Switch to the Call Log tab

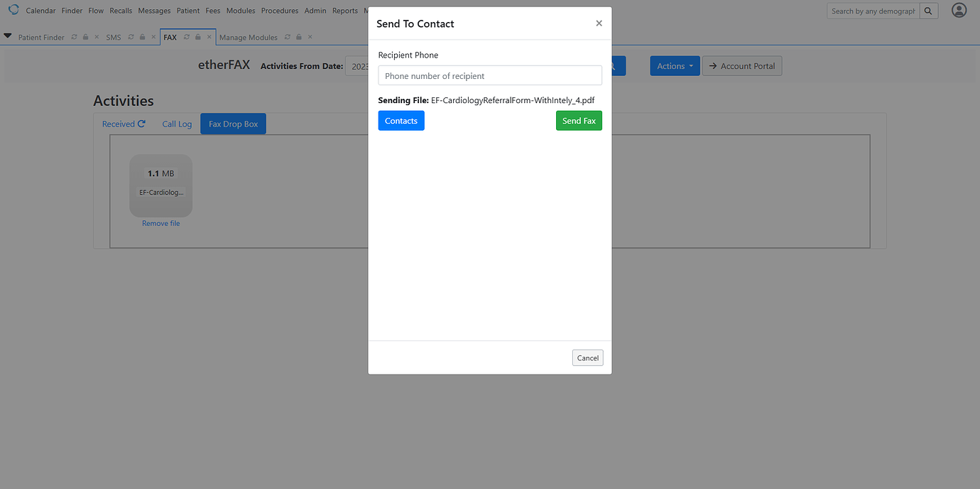176,123
